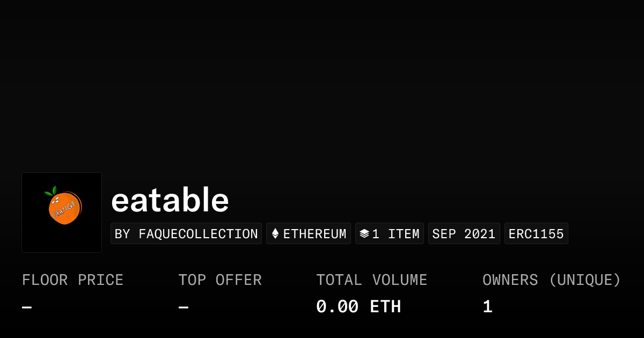Screen dimensions: 644x338
Task: Click the Ethereum diamond logo icon
Action: 275,234
